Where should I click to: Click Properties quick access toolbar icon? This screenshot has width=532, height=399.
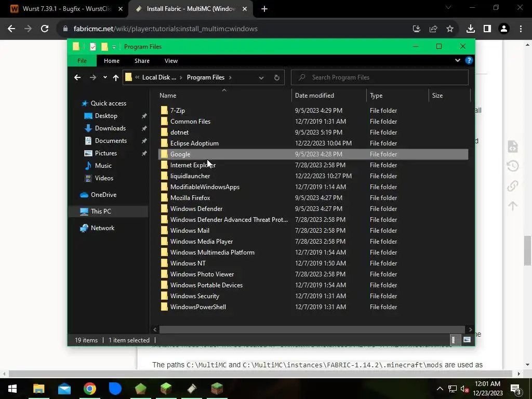point(92,47)
